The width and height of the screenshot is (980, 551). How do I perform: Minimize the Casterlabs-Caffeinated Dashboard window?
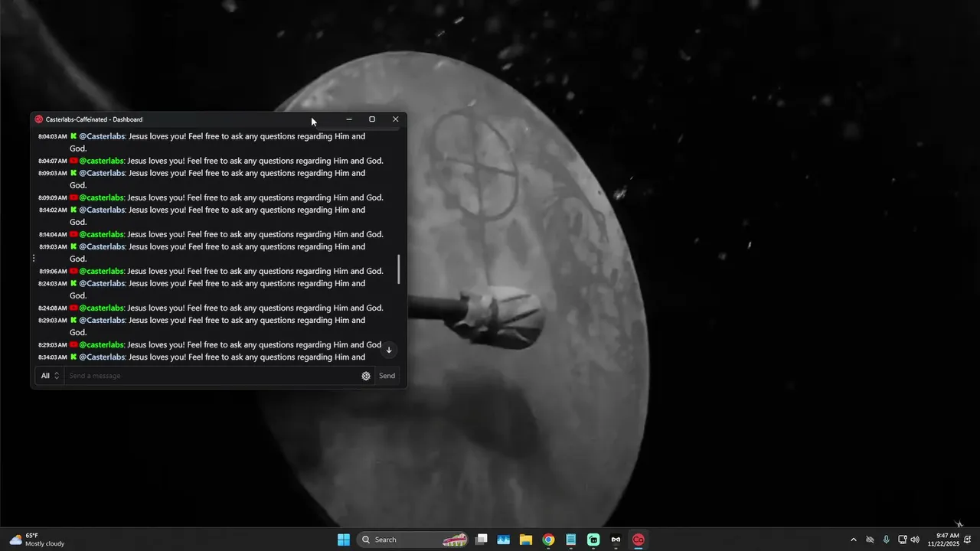pos(349,119)
